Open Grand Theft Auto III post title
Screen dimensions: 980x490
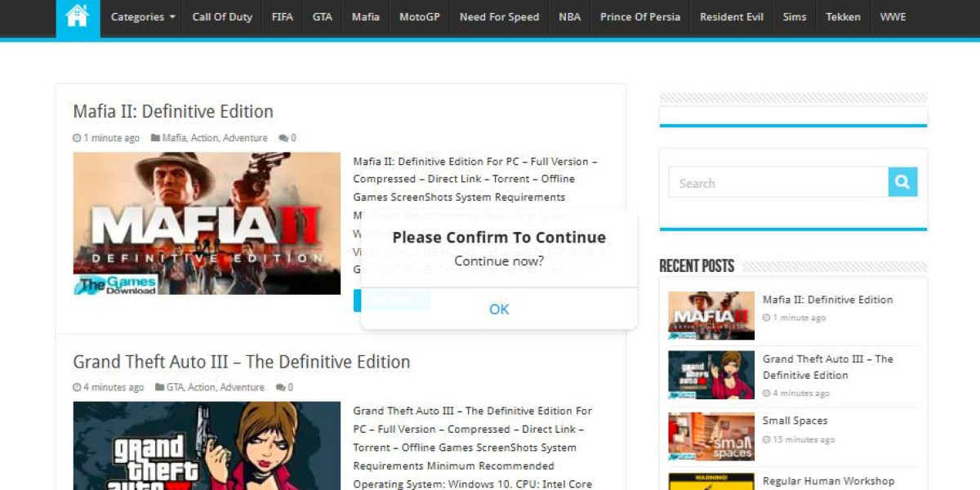point(242,362)
